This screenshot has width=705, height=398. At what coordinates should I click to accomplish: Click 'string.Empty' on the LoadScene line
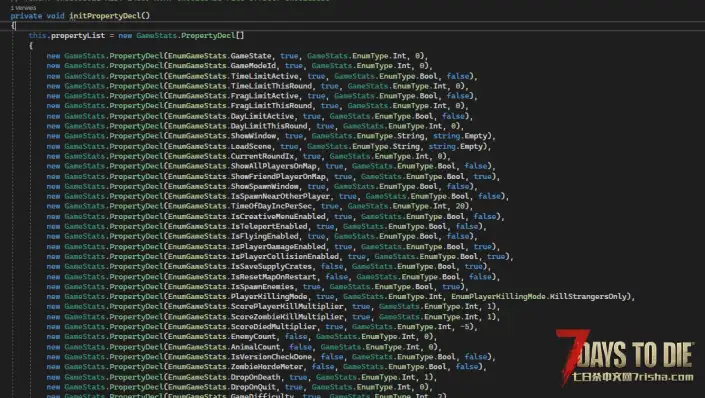pyautogui.click(x=456, y=146)
